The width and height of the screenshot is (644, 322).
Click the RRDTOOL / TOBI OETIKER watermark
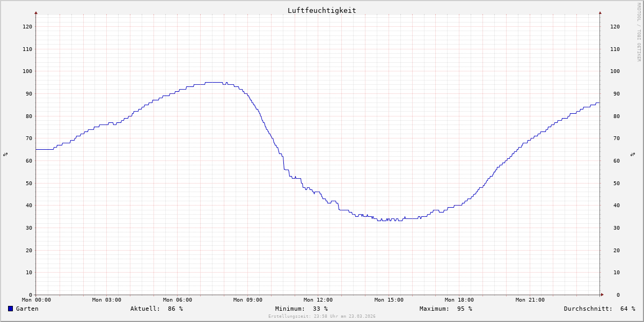(639, 32)
